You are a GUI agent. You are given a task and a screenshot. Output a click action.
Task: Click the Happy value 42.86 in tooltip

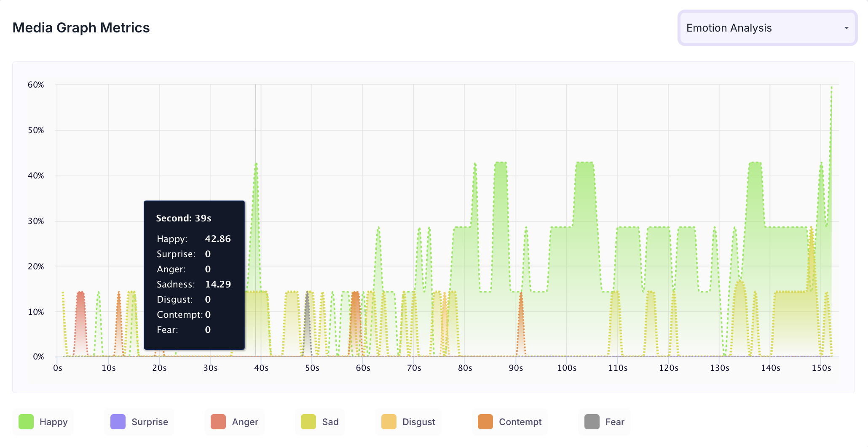pos(218,239)
